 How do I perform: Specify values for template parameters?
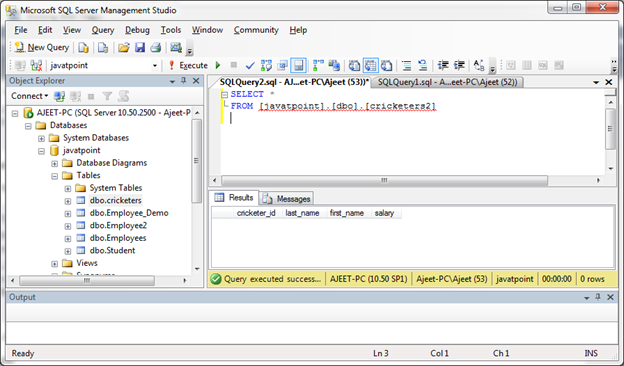(x=479, y=65)
